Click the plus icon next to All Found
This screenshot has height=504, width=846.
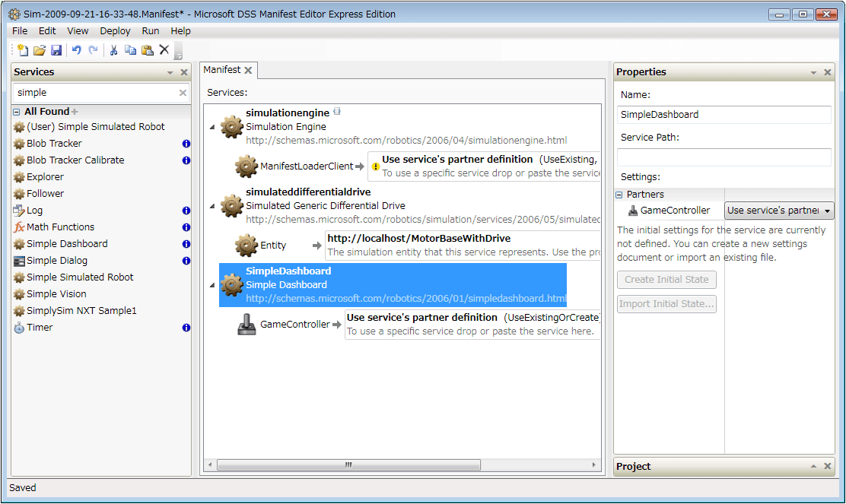pyautogui.click(x=75, y=112)
